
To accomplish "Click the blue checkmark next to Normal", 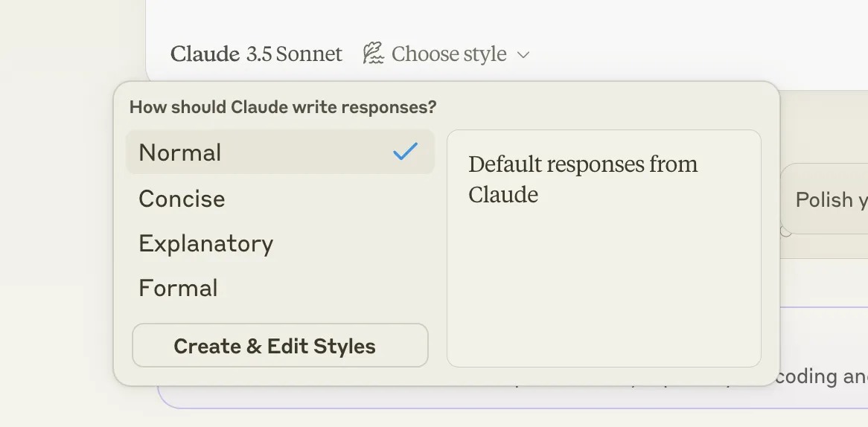I will (405, 152).
